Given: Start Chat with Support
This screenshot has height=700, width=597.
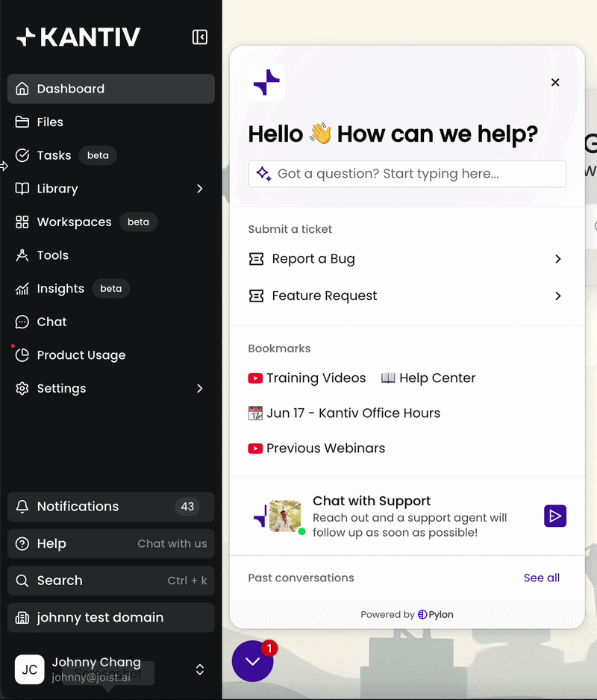Looking at the screenshot, I should tap(407, 516).
